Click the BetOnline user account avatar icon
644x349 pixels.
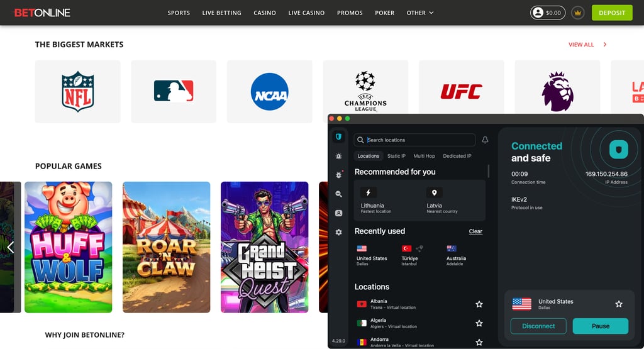pyautogui.click(x=538, y=13)
